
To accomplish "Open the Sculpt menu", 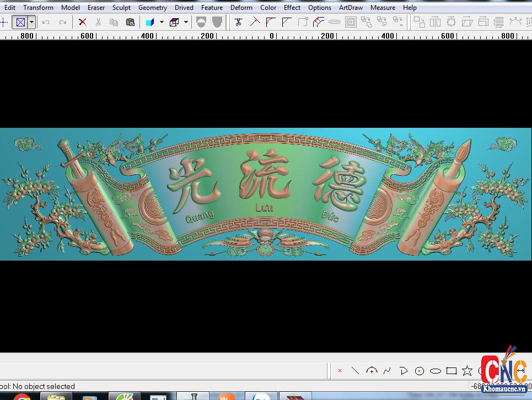I will 121,8.
